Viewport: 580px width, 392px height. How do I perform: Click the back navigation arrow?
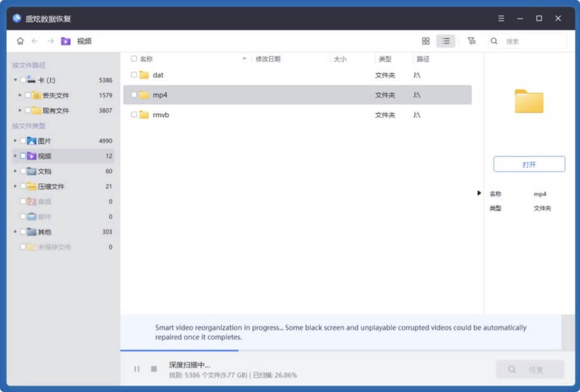coord(35,41)
